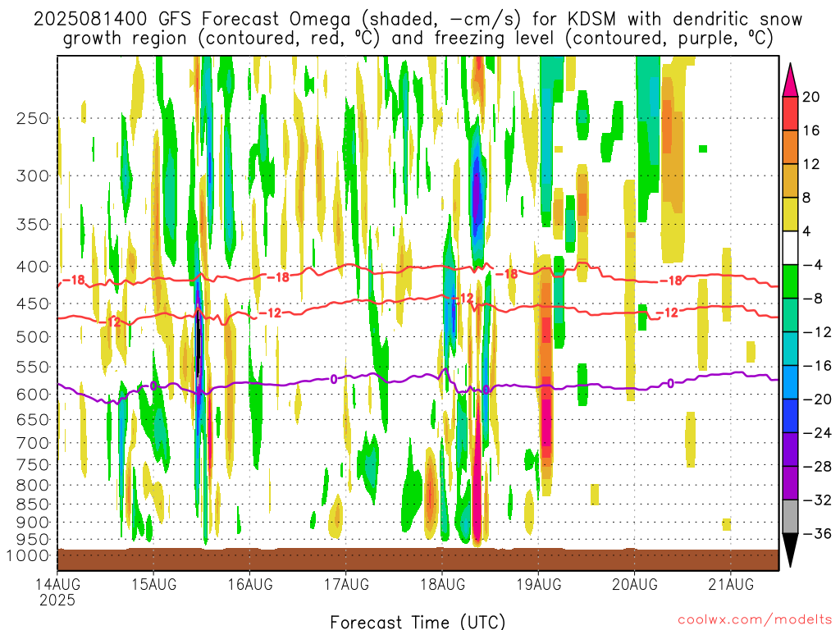Click the 800 pressure level label
The height and width of the screenshot is (630, 840).
click(33, 485)
